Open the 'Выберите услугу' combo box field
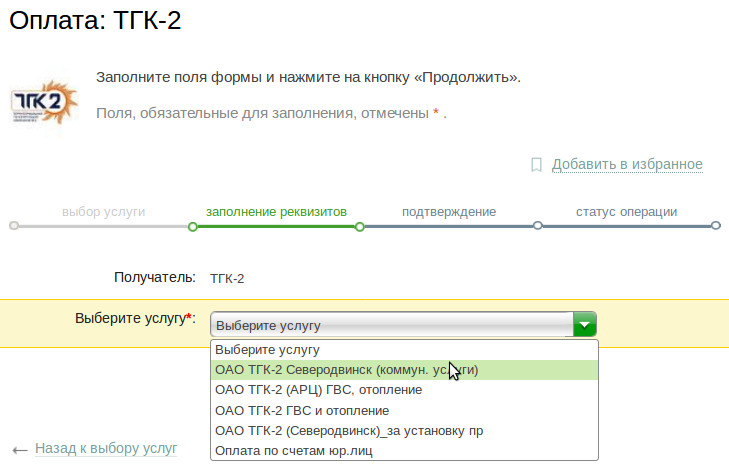 pyautogui.click(x=391, y=324)
